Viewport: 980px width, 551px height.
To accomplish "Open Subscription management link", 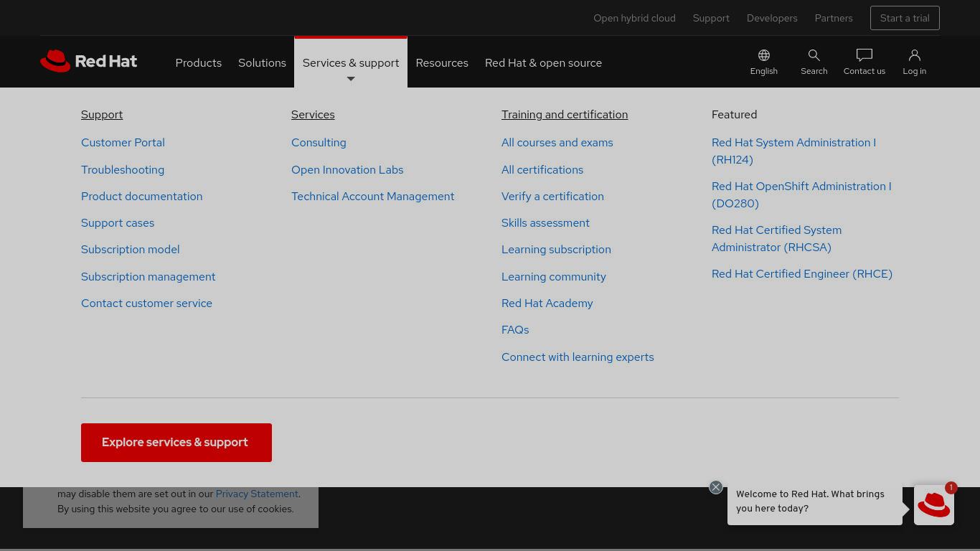I will point(148,277).
